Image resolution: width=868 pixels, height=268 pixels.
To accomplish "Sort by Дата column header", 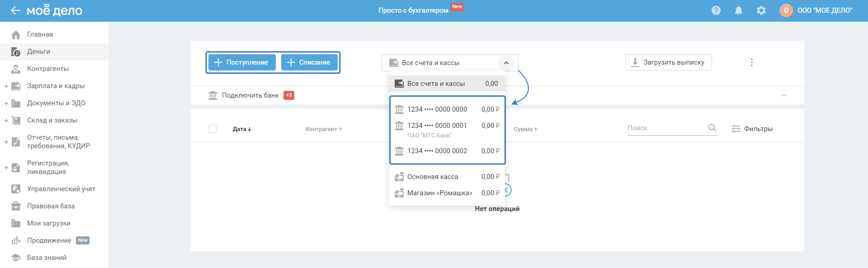I will click(242, 129).
